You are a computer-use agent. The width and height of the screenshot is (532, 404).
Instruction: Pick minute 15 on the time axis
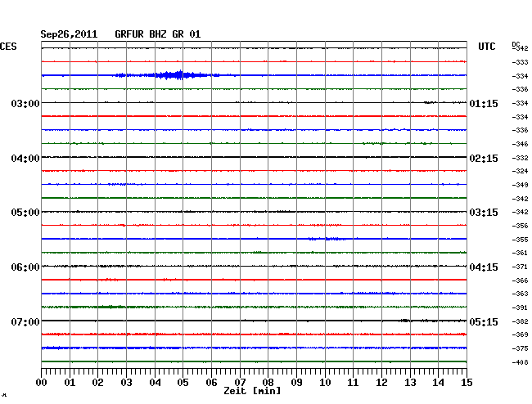[x=467, y=383]
